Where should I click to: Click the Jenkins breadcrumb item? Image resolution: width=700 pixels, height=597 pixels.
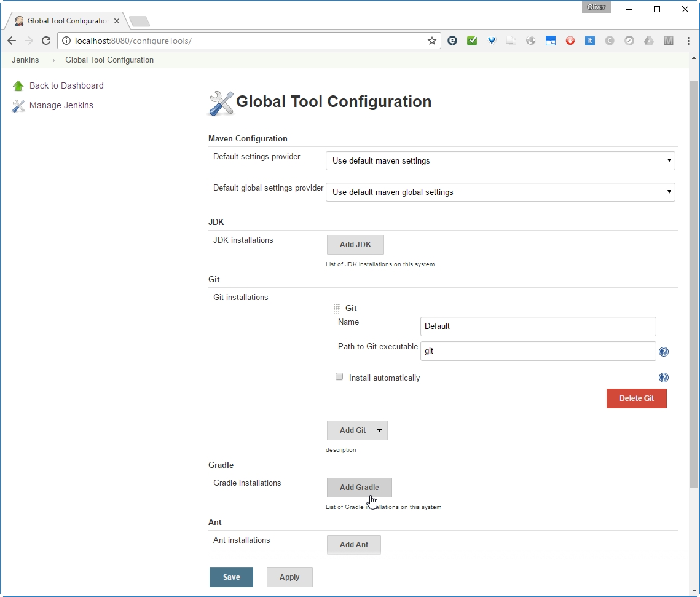pyautogui.click(x=25, y=60)
